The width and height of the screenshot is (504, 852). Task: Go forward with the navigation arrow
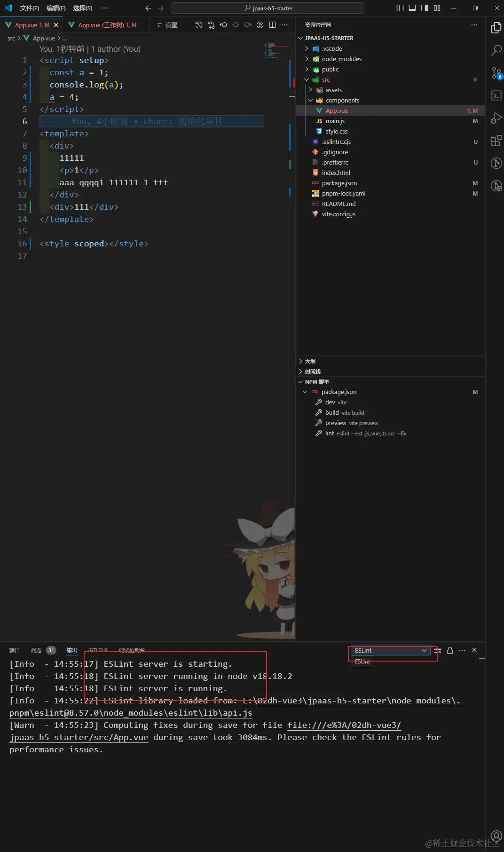(x=161, y=8)
